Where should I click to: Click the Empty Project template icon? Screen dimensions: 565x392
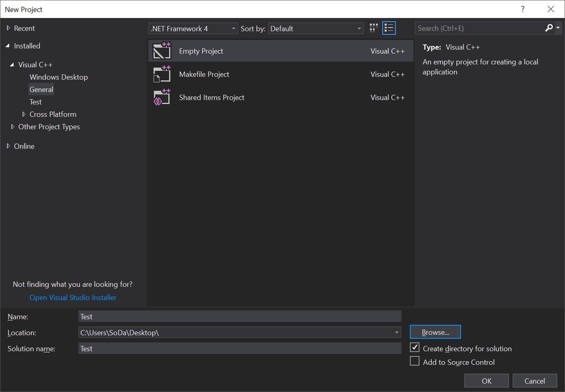[x=162, y=51]
